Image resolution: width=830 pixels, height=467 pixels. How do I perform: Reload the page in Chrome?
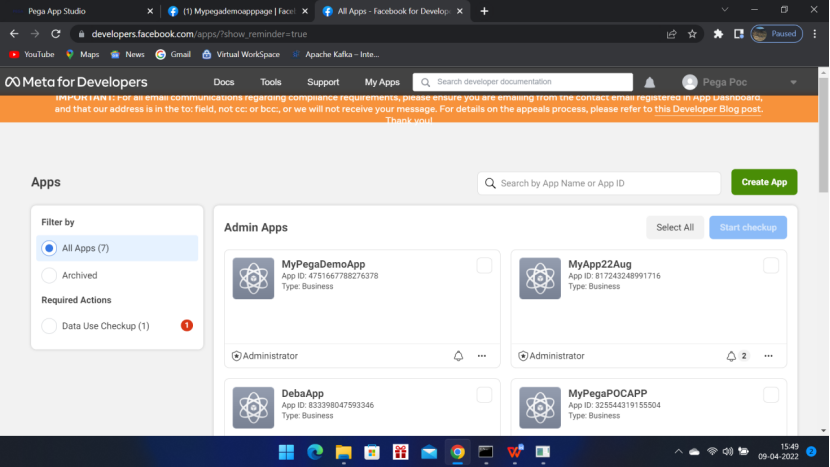56,34
